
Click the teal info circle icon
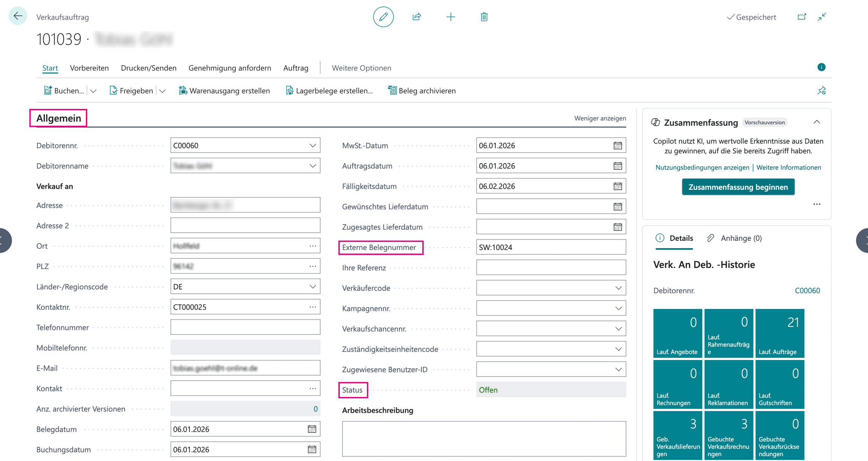coord(821,67)
